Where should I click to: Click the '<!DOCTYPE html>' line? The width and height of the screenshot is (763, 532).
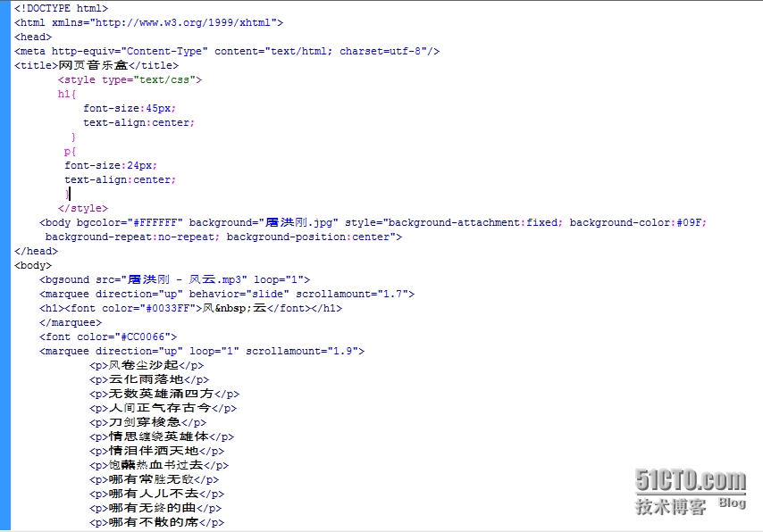[x=62, y=8]
